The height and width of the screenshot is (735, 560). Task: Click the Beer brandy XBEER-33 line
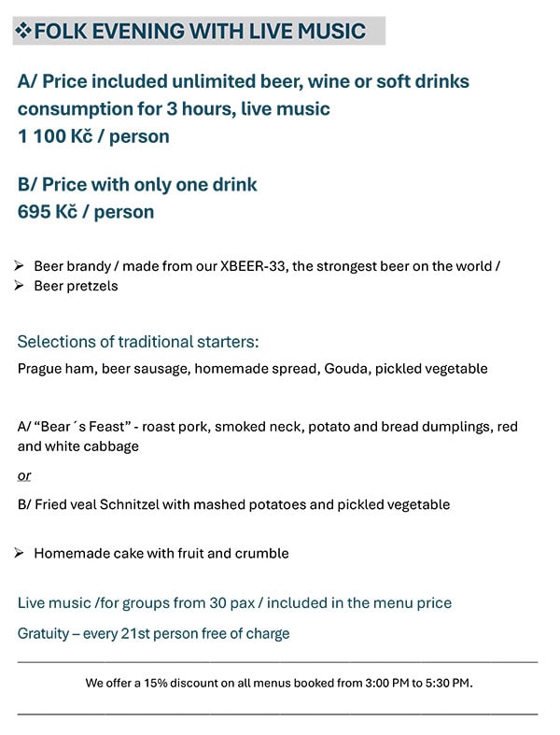pos(267,266)
